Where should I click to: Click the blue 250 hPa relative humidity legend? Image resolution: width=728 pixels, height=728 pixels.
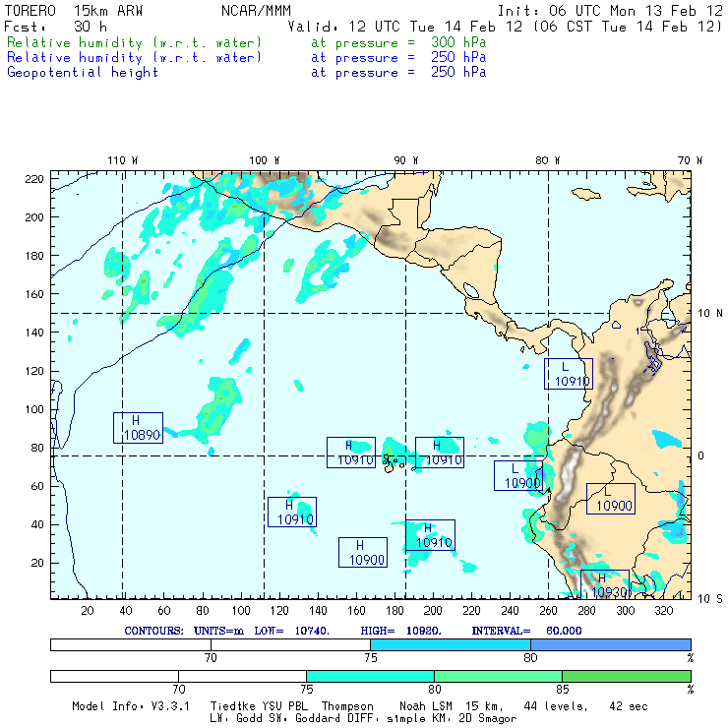click(x=135, y=58)
